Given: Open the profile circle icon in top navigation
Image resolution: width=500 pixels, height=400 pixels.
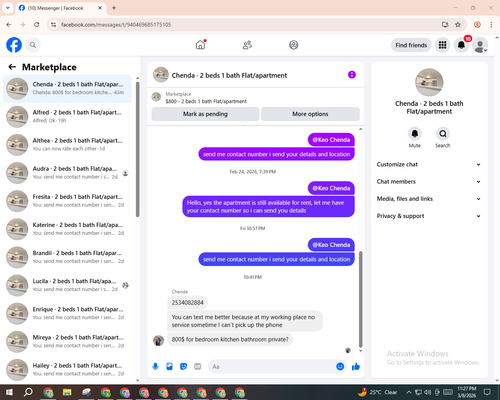Looking at the screenshot, I should point(294,45).
